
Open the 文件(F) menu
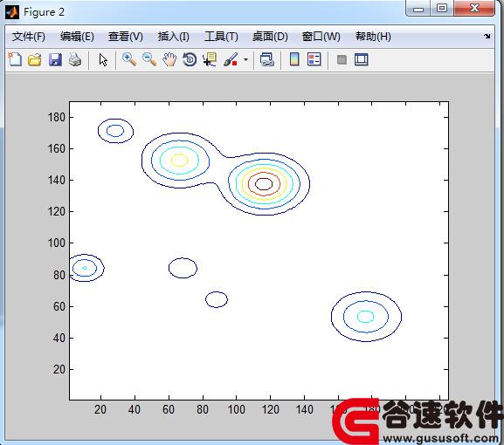point(29,37)
